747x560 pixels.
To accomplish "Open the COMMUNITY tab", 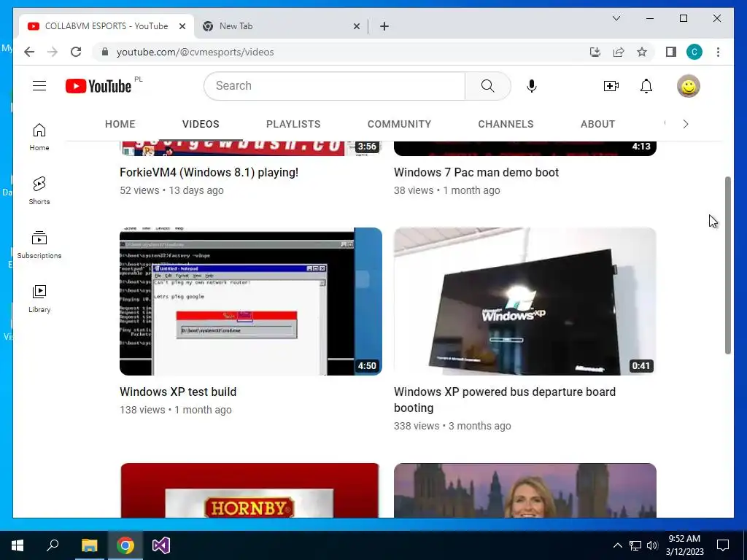I will (x=399, y=124).
